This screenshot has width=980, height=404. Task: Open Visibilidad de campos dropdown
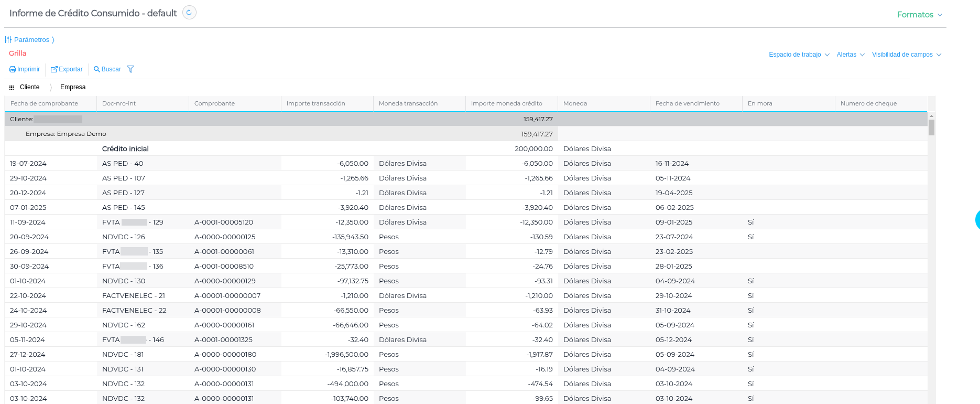pyautogui.click(x=906, y=55)
